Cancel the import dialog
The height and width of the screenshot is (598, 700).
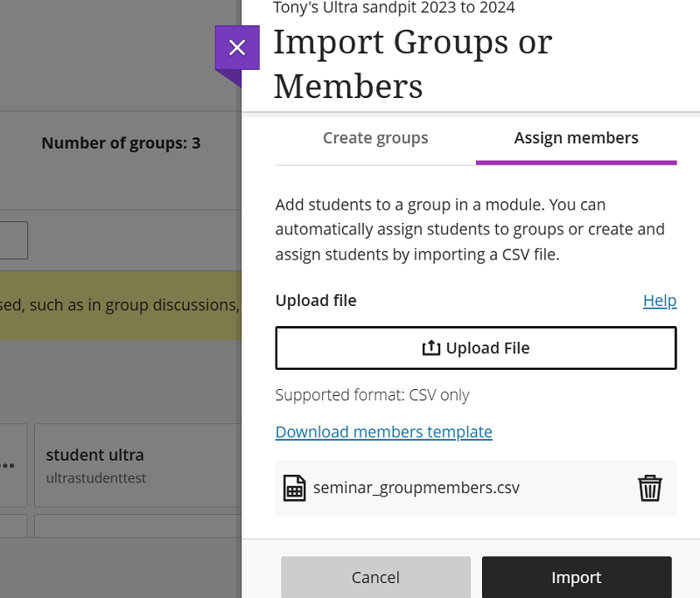pos(375,577)
